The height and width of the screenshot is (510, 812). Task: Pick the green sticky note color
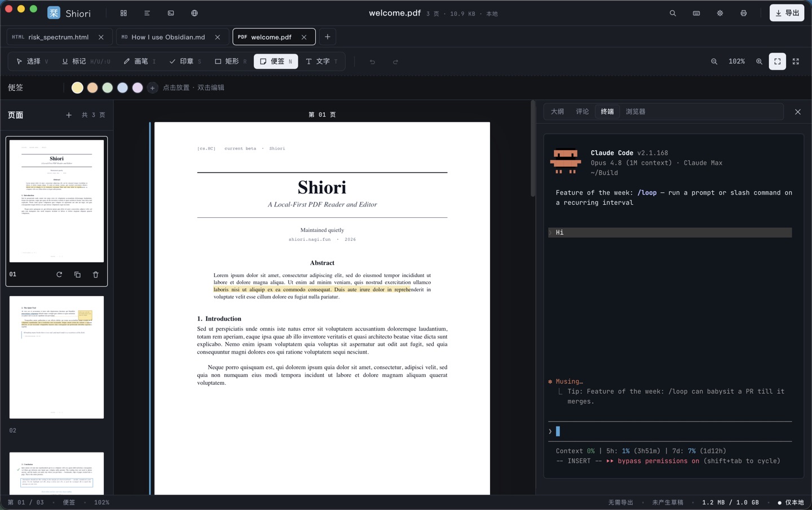tap(107, 87)
